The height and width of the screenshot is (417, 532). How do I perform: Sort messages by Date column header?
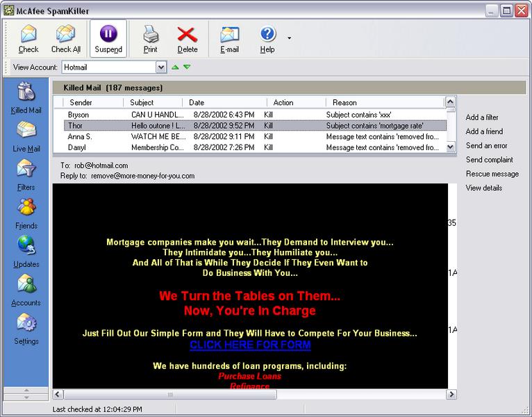(224, 103)
